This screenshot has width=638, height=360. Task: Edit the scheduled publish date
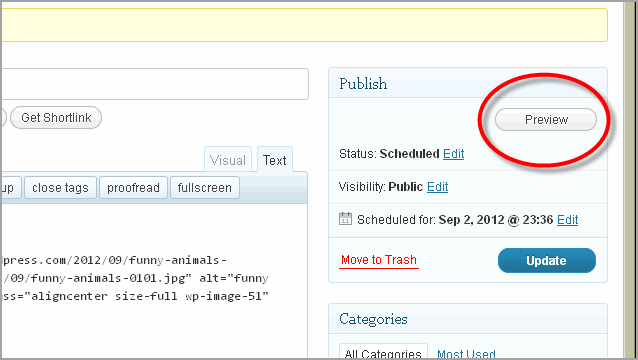[x=567, y=220]
